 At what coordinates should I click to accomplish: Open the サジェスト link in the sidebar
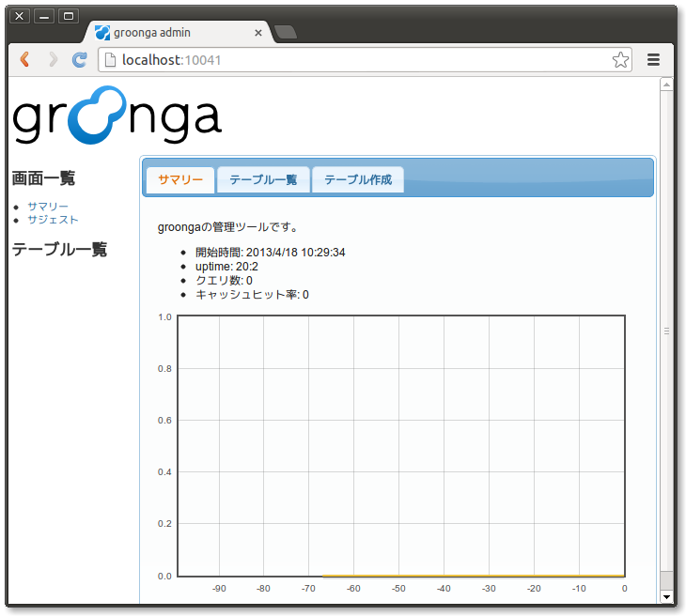pos(53,220)
